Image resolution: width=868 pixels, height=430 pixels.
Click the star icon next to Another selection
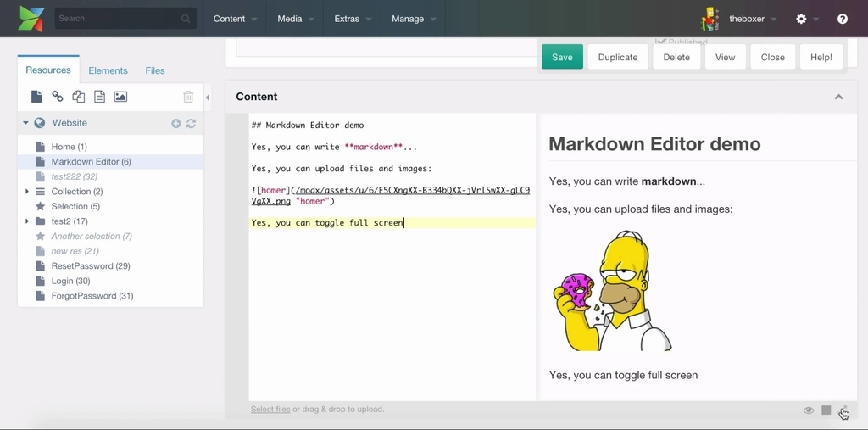pos(40,236)
